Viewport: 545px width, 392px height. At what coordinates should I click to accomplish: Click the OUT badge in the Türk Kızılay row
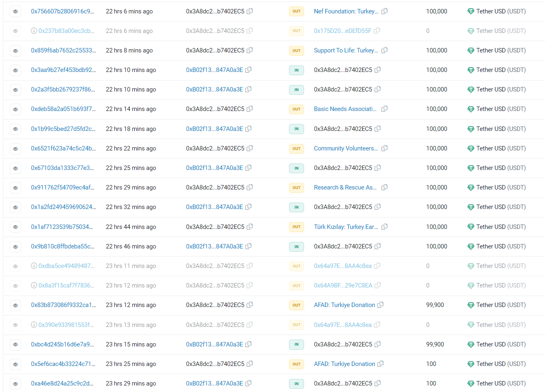click(296, 227)
